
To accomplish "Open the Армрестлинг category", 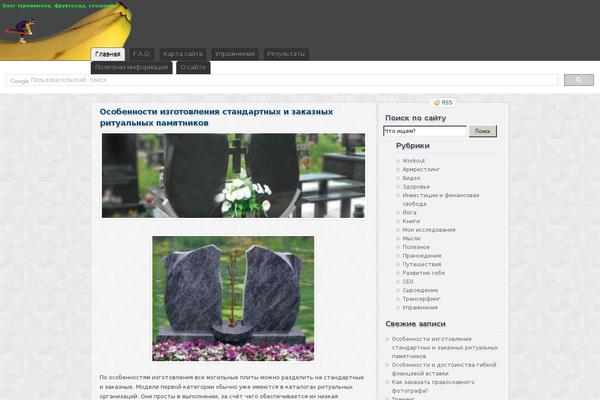I will [421, 169].
